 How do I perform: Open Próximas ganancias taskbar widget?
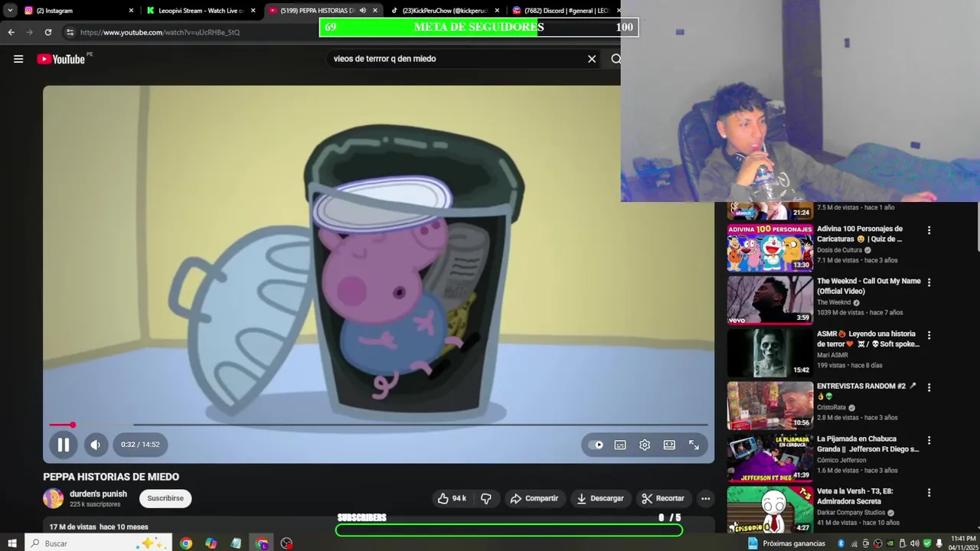pyautogui.click(x=786, y=543)
